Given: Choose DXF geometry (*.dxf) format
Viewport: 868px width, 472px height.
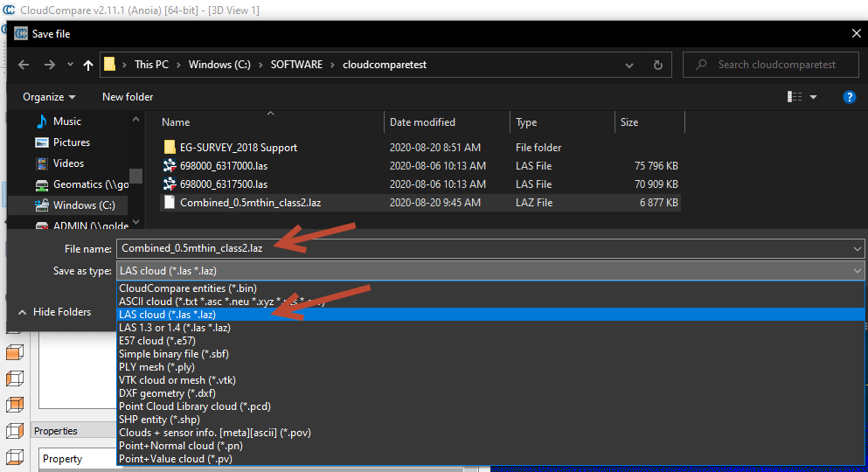Looking at the screenshot, I should click(x=491, y=393).
